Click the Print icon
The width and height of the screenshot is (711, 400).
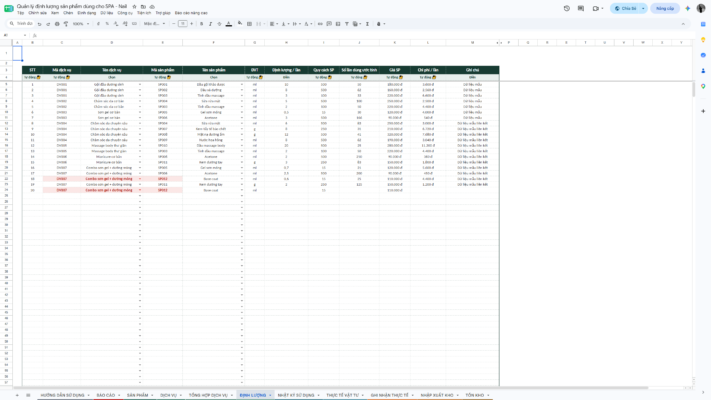[x=57, y=24]
